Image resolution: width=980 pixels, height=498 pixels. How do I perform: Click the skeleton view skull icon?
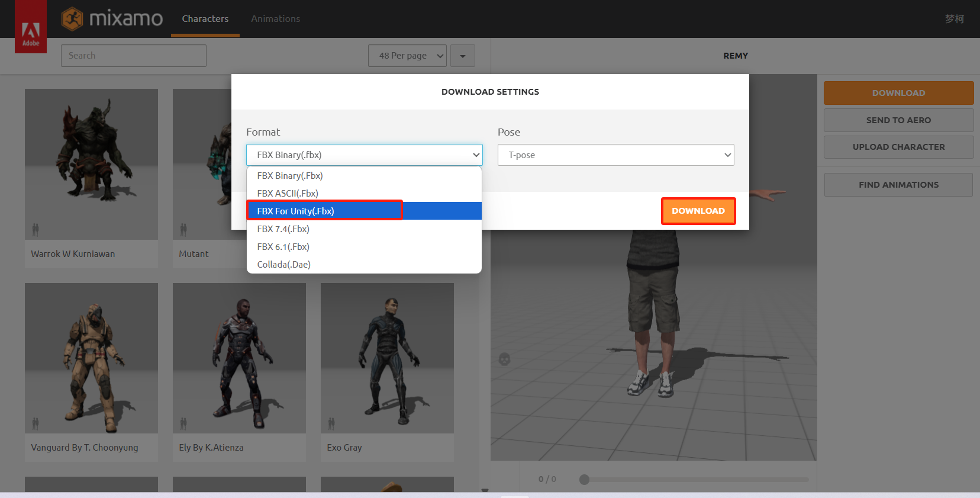(504, 359)
